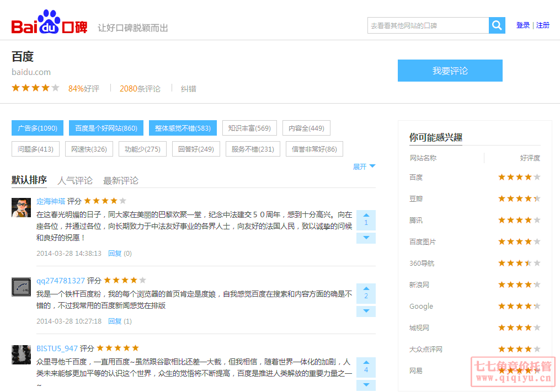Open 百度图片 in the interest list
The image size is (560, 392).
point(423,241)
